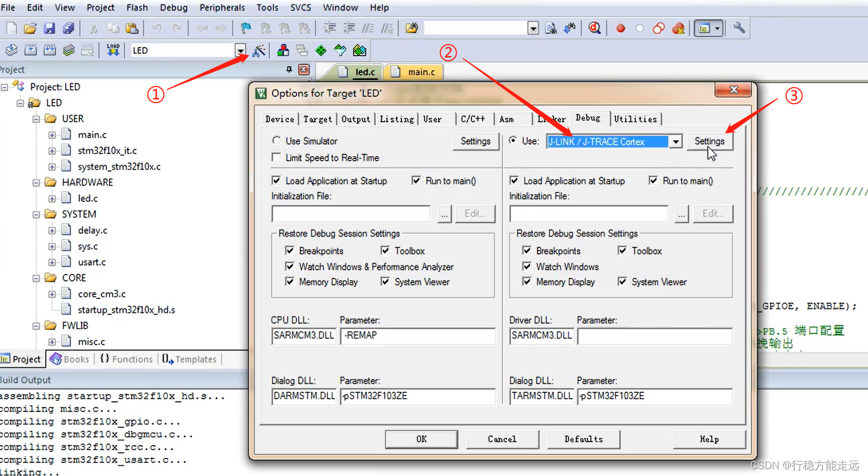
Task: Click the Pack Installer icon
Action: [x=359, y=50]
